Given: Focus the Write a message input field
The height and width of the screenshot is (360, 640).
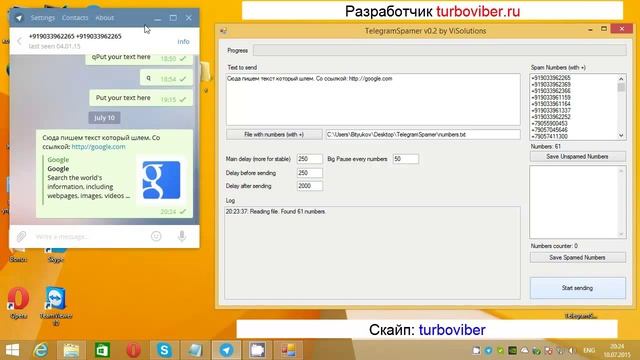Looking at the screenshot, I should click(x=90, y=236).
